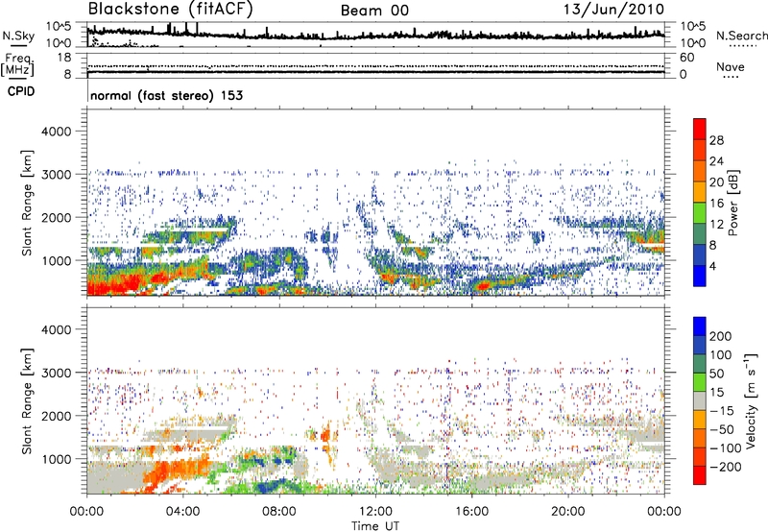
Task: Pick the light green 12–16 dB power swatch
Action: (x=700, y=213)
